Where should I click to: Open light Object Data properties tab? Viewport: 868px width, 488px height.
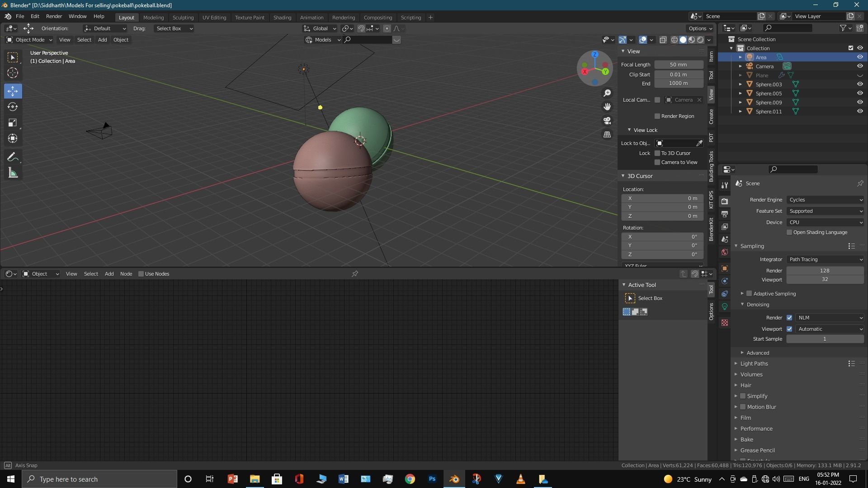click(725, 306)
